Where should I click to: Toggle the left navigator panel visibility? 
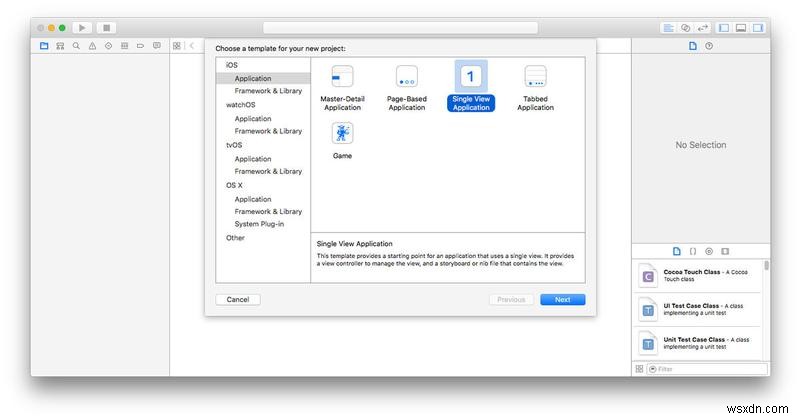(x=724, y=27)
